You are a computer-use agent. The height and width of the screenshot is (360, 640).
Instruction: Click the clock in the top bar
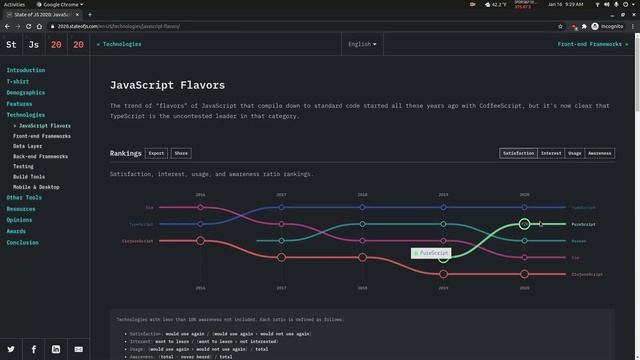565,4
